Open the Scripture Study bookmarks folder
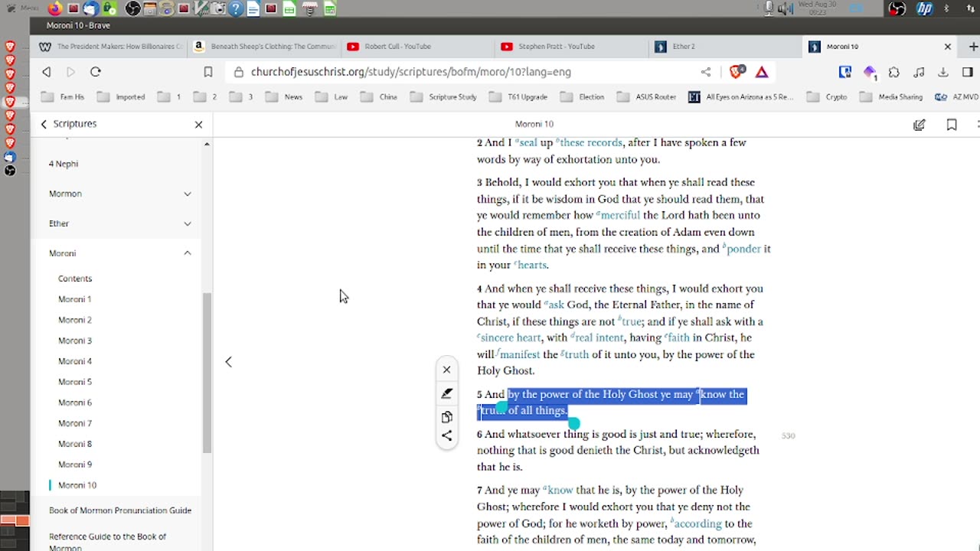Screen dimensions: 980x551 coord(444,97)
